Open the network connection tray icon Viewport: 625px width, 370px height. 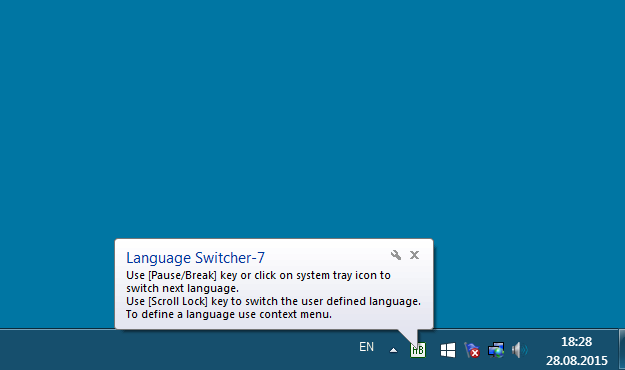coord(496,350)
